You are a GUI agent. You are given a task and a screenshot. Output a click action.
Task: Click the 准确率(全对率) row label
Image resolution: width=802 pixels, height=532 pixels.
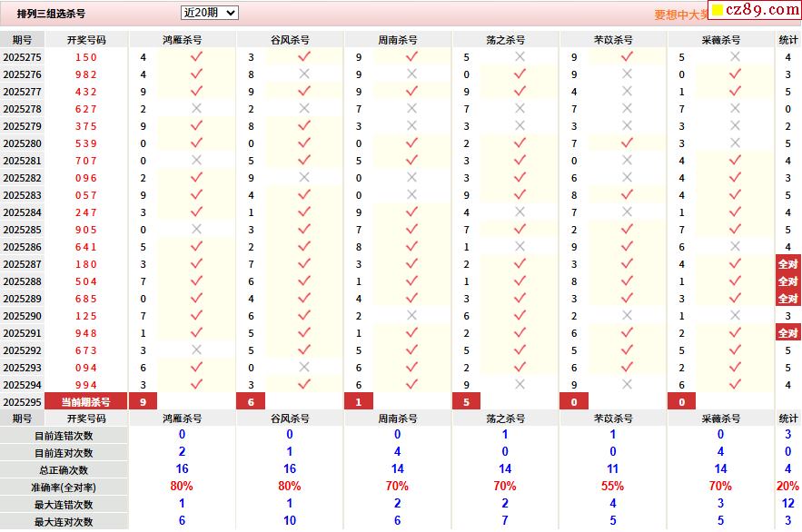[x=64, y=488]
